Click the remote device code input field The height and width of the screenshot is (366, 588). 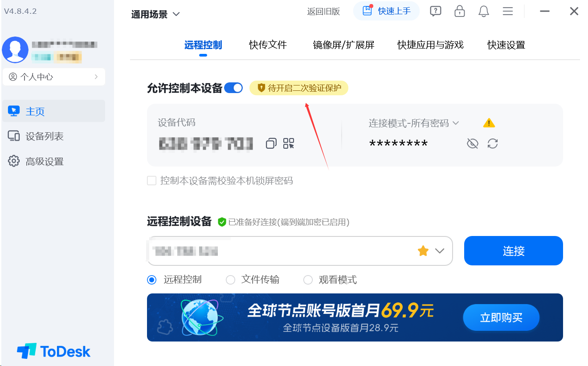pyautogui.click(x=281, y=251)
